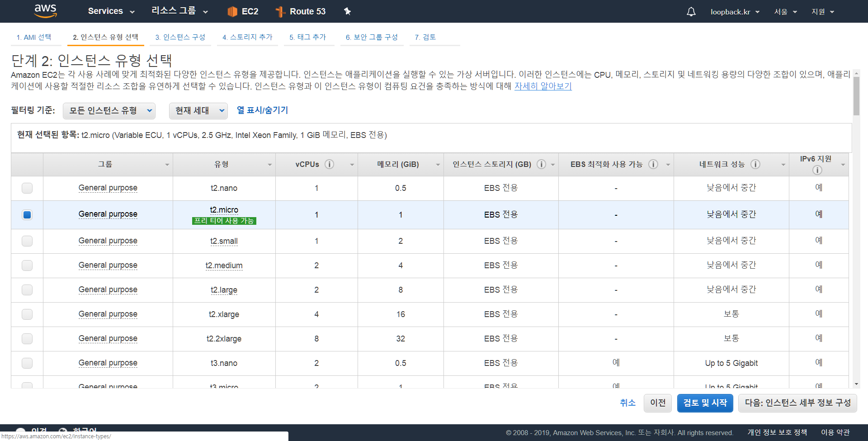Show info for vCPUs column

[330, 164]
